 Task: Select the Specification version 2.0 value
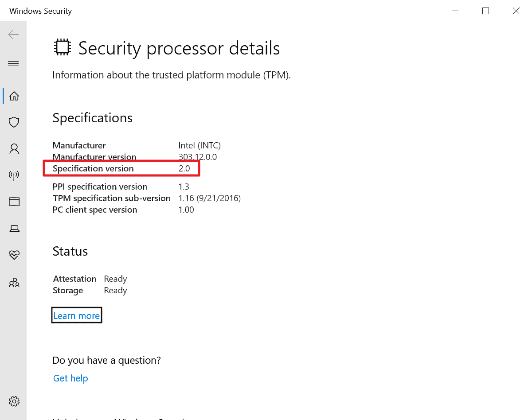click(184, 169)
